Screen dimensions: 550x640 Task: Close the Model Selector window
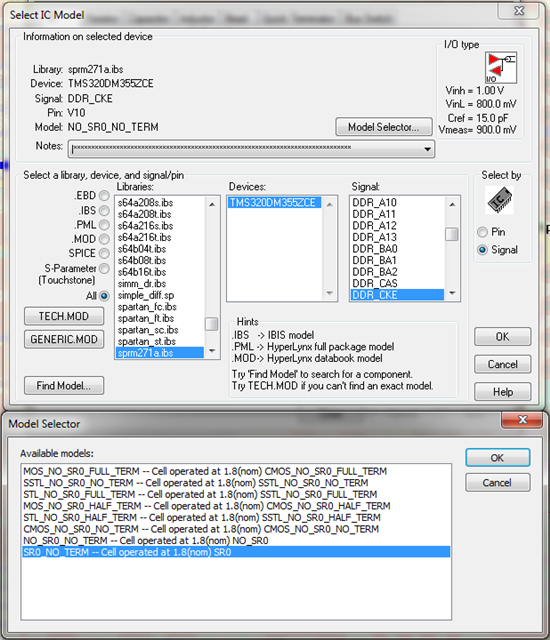(522, 419)
